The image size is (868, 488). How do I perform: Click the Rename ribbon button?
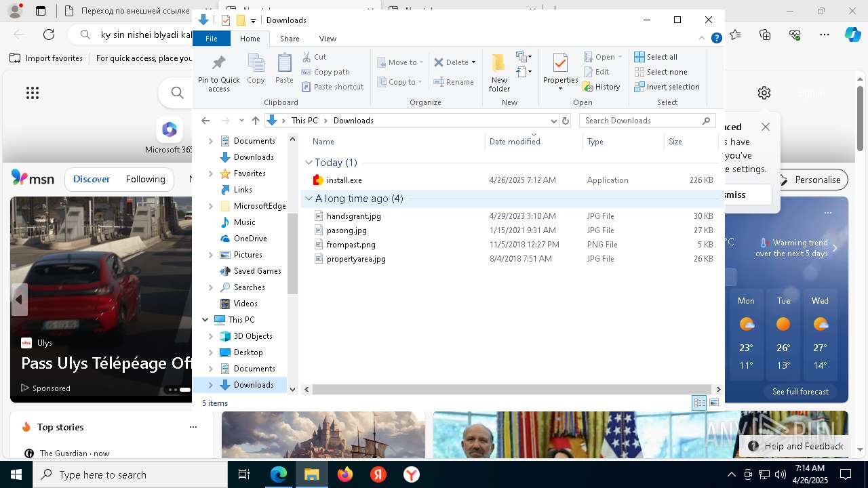[x=454, y=82]
